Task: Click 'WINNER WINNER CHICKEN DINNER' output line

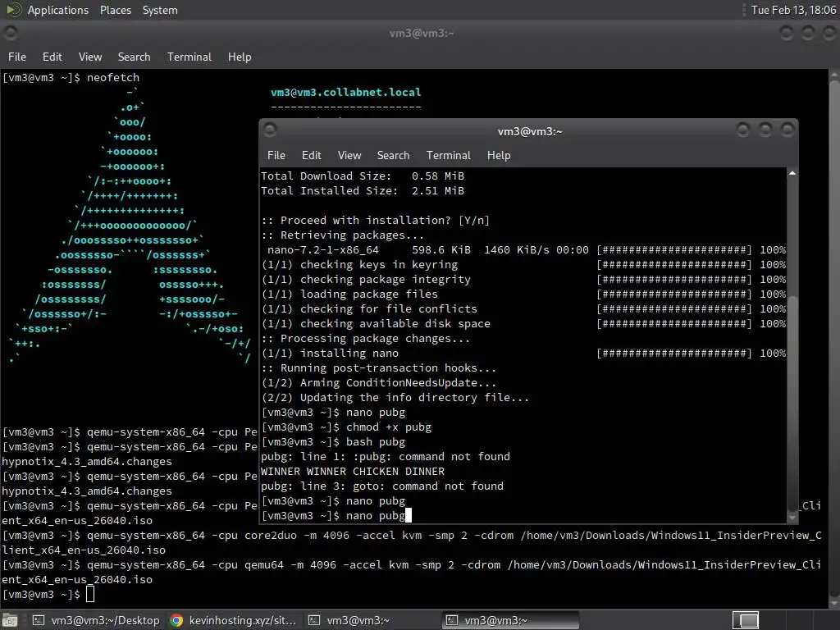Action: point(353,472)
